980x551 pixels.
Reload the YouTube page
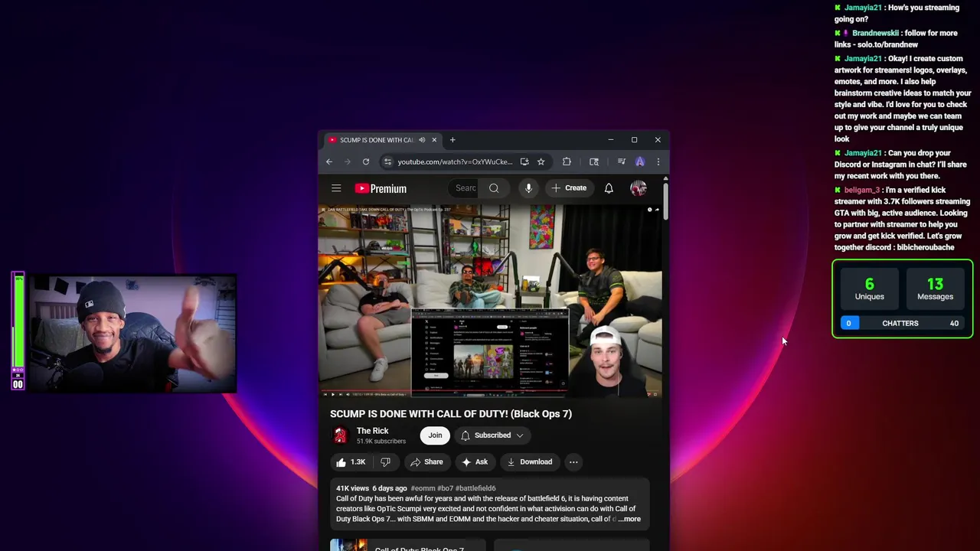[x=366, y=161]
